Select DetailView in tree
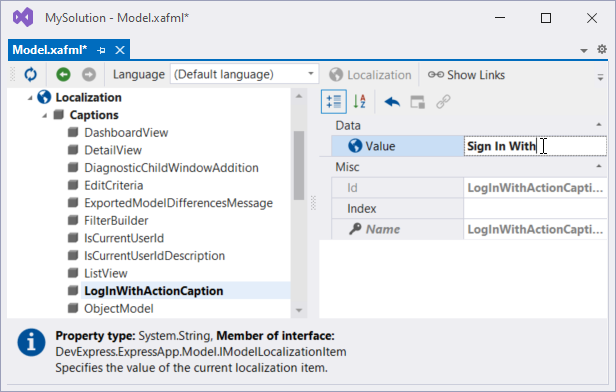The image size is (616, 392). tap(113, 150)
